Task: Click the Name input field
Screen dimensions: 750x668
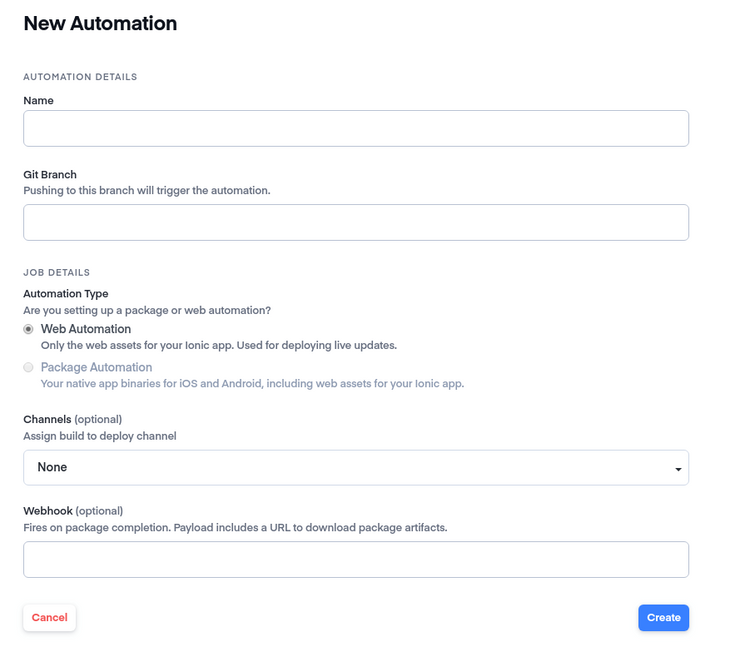Action: click(x=356, y=129)
